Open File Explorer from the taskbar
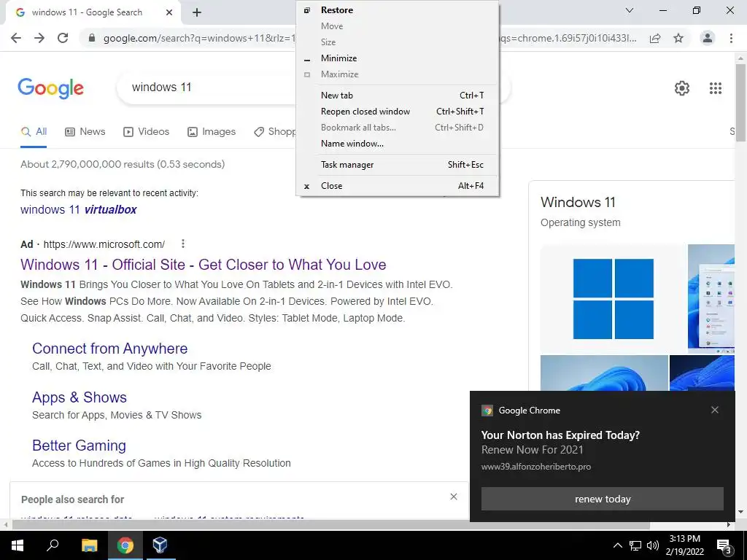Viewport: 747px width, 560px height. 89,545
